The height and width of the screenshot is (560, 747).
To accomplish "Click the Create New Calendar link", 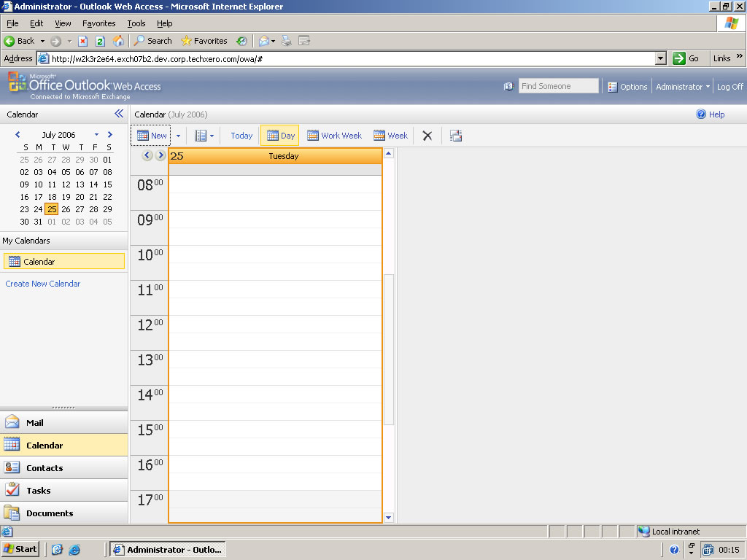I will 43,284.
